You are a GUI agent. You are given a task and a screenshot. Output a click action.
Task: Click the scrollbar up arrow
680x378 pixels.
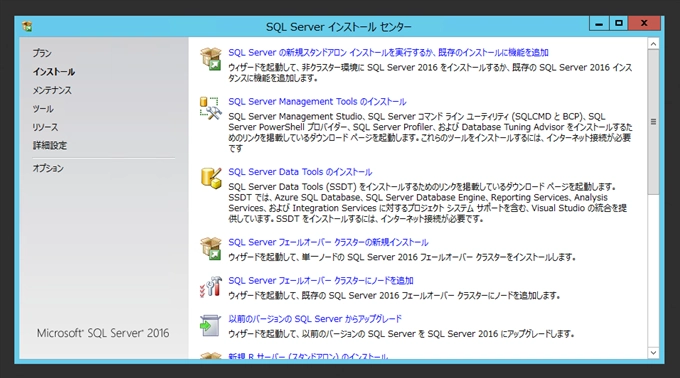pos(653,44)
